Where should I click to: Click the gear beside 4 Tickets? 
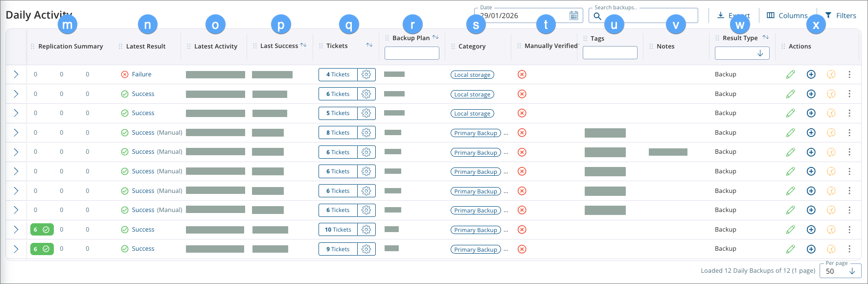pyautogui.click(x=366, y=74)
